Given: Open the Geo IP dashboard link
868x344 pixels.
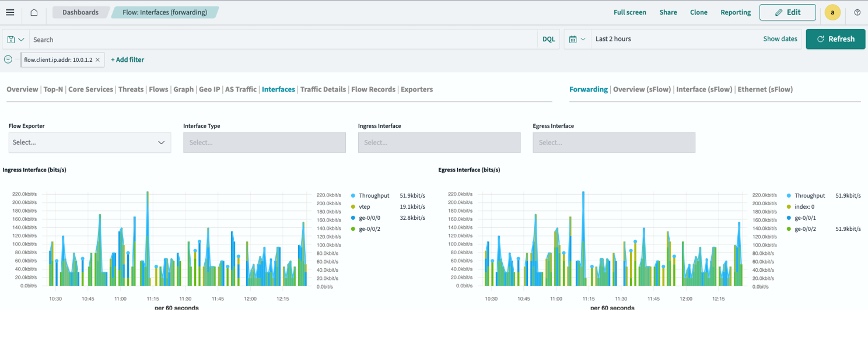Looking at the screenshot, I should [x=209, y=89].
